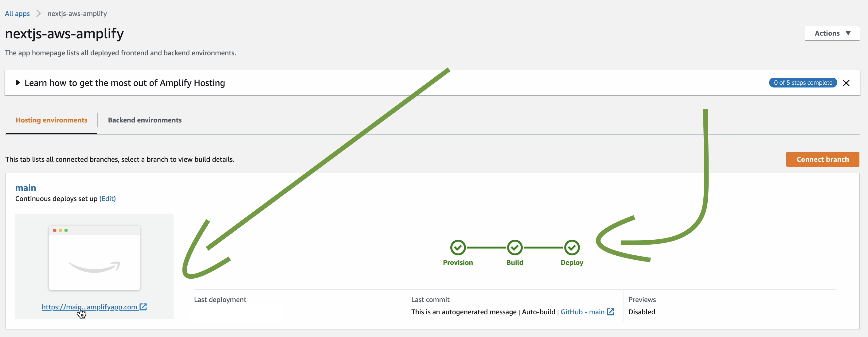The width and height of the screenshot is (868, 337).
Task: Click the breadcrumb chevron separator
Action: coord(38,14)
